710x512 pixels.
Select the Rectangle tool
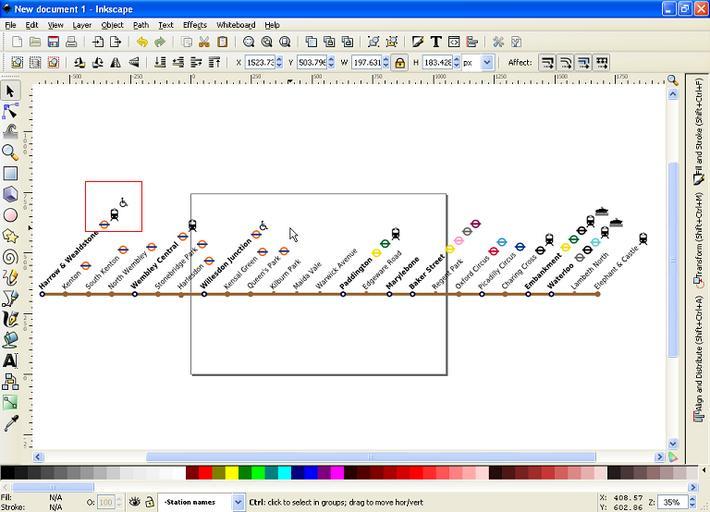pyautogui.click(x=10, y=173)
